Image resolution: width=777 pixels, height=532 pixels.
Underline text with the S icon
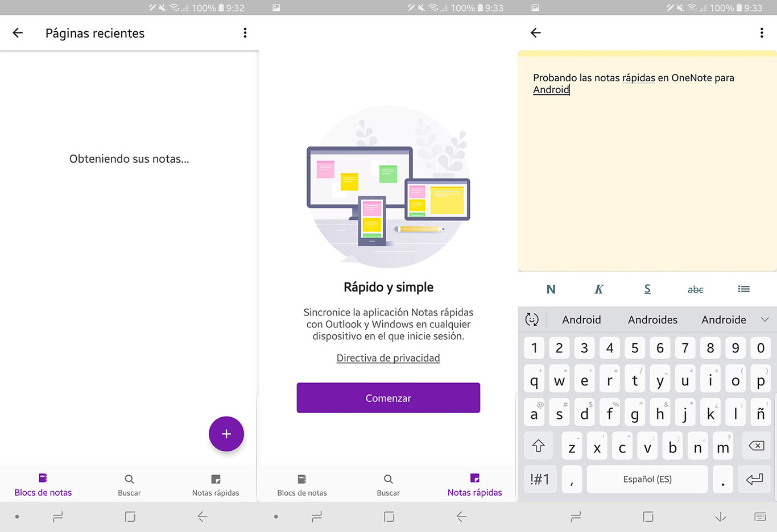(x=647, y=289)
